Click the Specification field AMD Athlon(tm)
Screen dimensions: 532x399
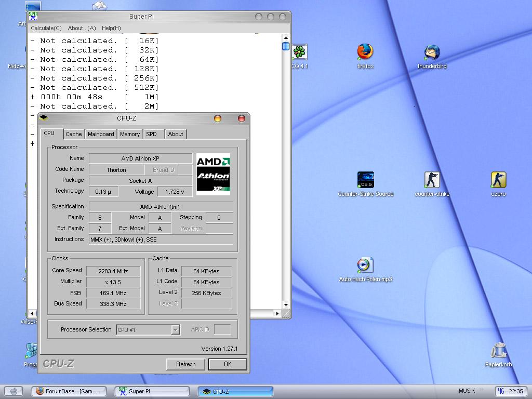tap(161, 207)
